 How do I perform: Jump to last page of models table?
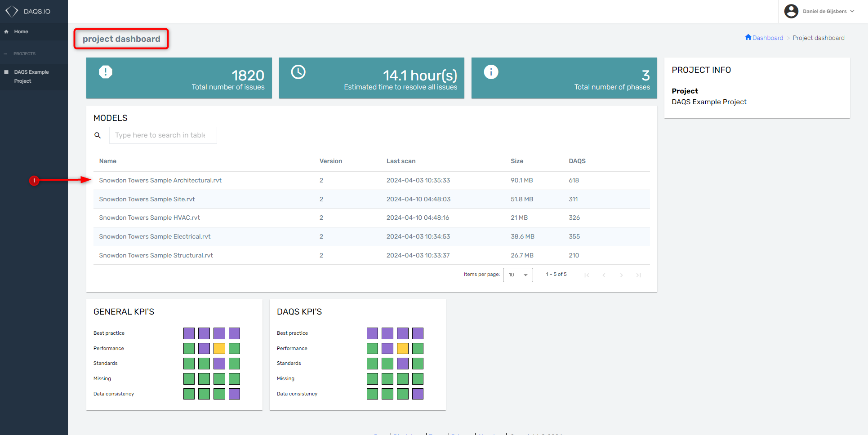(x=638, y=275)
